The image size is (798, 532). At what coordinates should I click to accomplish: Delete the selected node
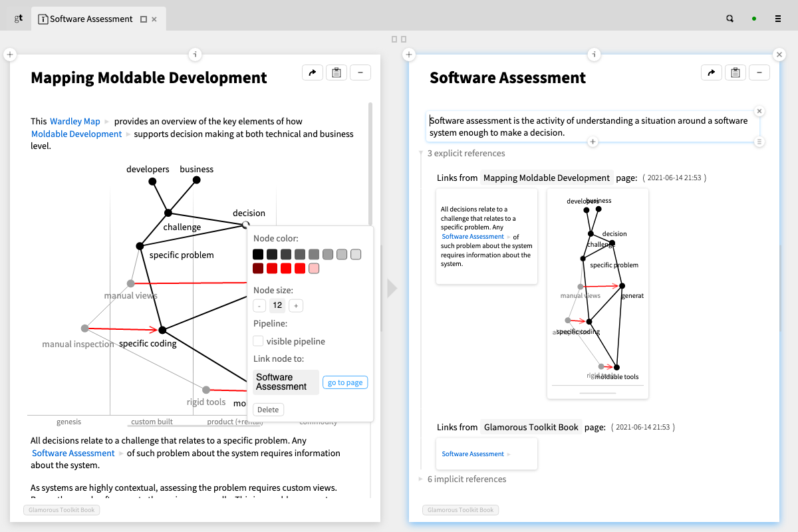click(268, 410)
